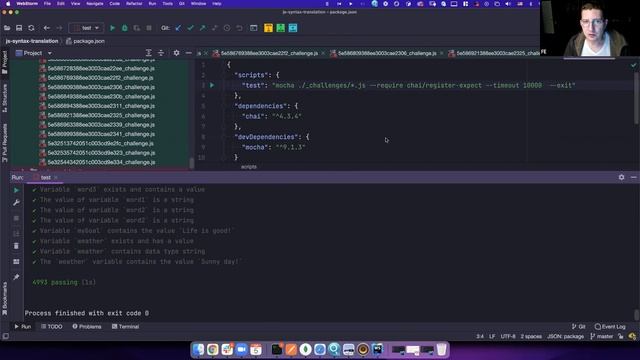This screenshot has width=640, height=360.
Task: Click the Git update project blue arrow
Action: pyautogui.click(x=178, y=28)
